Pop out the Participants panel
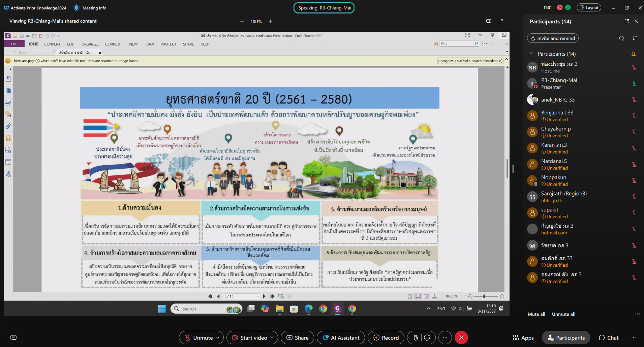The image size is (644, 347). click(627, 21)
